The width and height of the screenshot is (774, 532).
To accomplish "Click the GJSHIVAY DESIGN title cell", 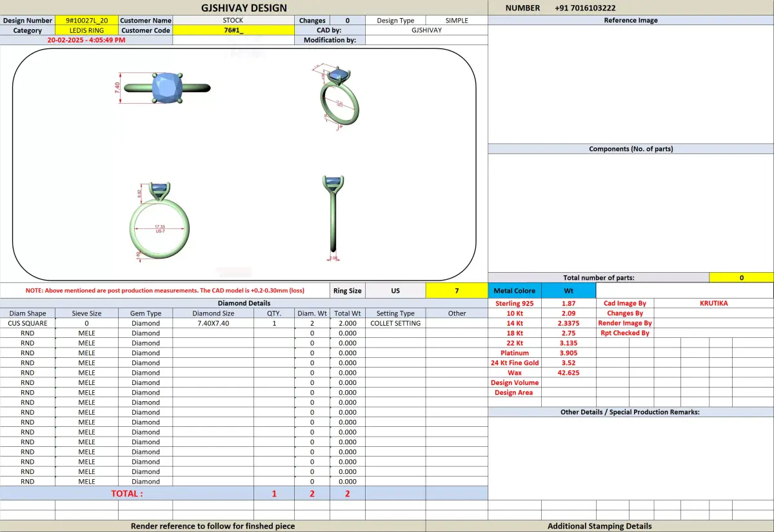I will pyautogui.click(x=244, y=8).
